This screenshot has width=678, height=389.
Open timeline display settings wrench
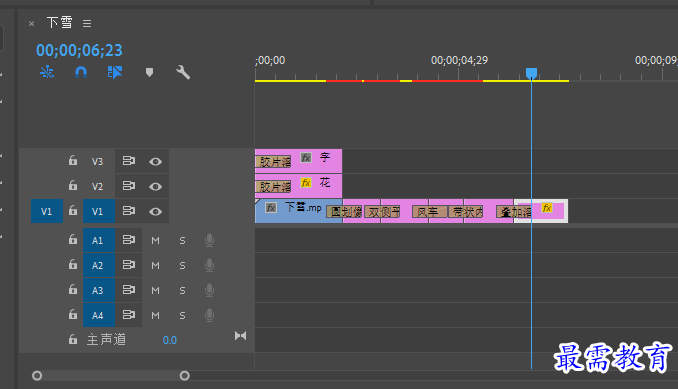(183, 72)
